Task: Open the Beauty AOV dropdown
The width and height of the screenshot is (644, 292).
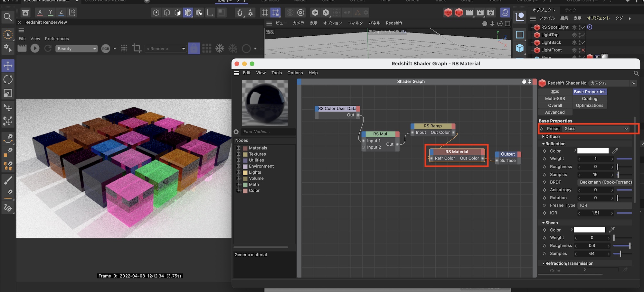Action: (x=77, y=49)
